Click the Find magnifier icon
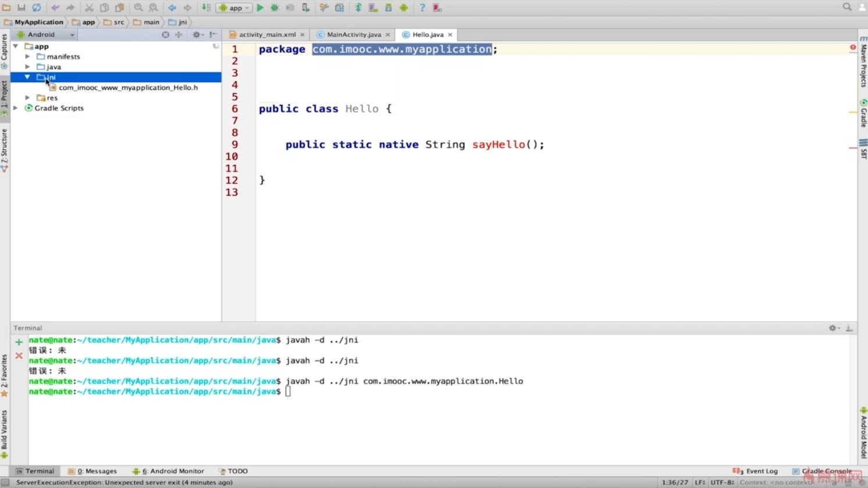 click(138, 8)
